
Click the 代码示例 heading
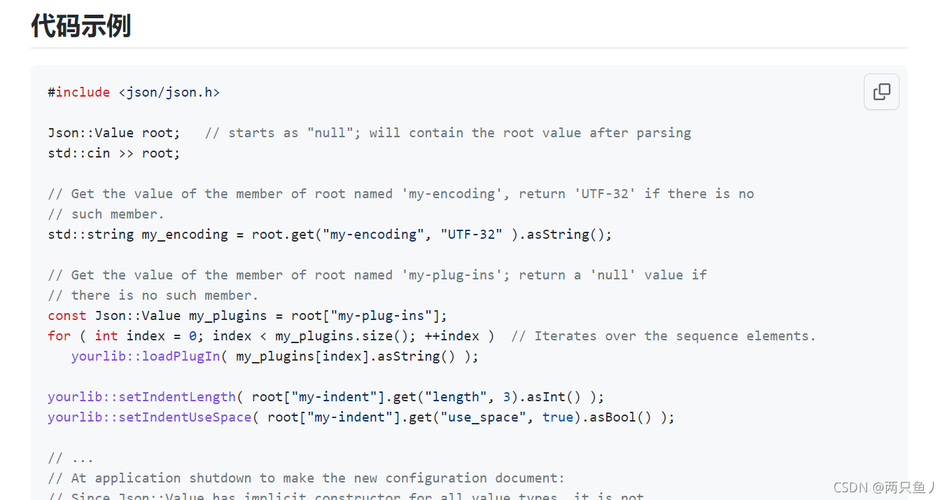point(81,26)
